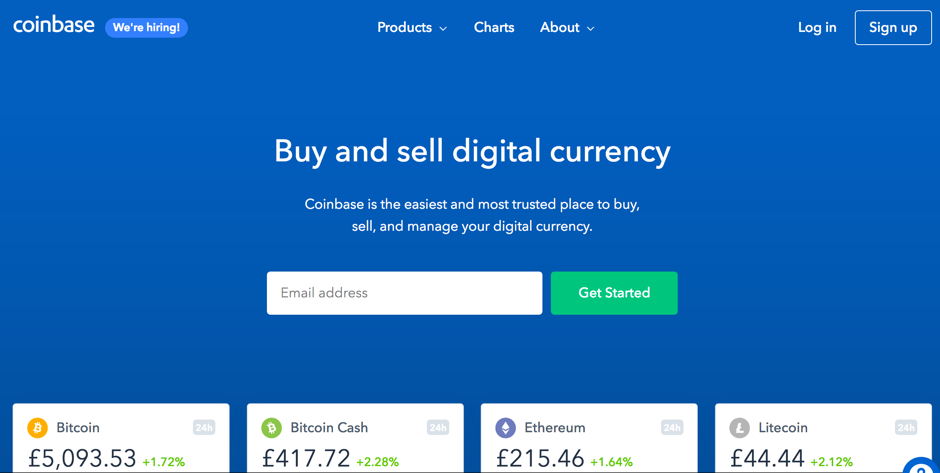Screen dimensions: 940x473
Task: Click the Coinbase logo
Action: pos(54,26)
